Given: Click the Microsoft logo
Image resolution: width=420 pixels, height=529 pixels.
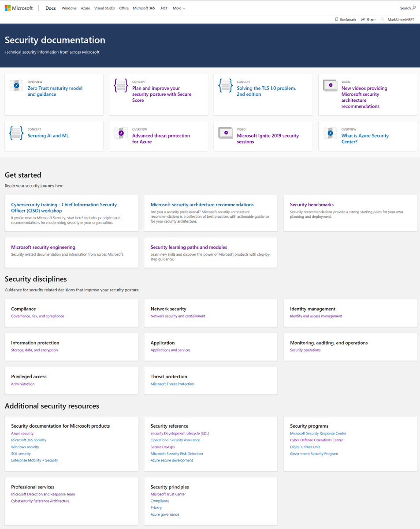Looking at the screenshot, I should point(19,8).
